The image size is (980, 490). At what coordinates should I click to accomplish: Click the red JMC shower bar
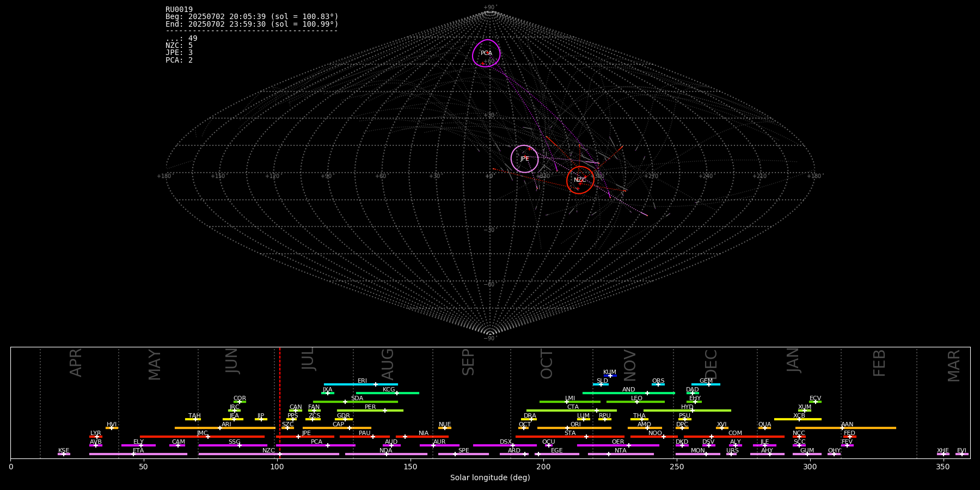[203, 437]
